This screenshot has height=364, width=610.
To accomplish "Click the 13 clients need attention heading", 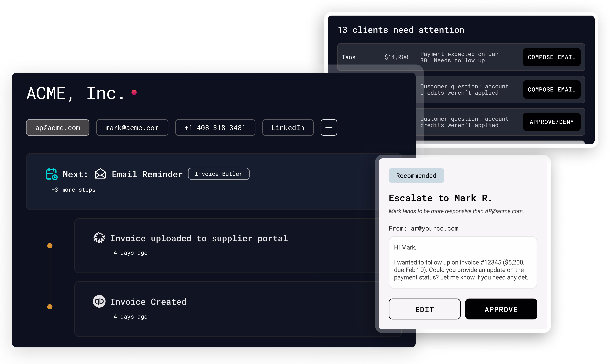I will point(401,30).
